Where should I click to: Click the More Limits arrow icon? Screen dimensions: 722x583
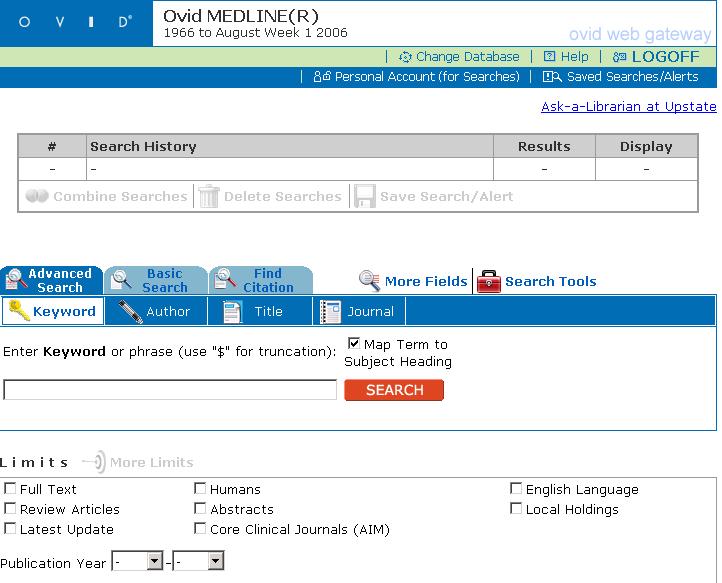tap(94, 461)
